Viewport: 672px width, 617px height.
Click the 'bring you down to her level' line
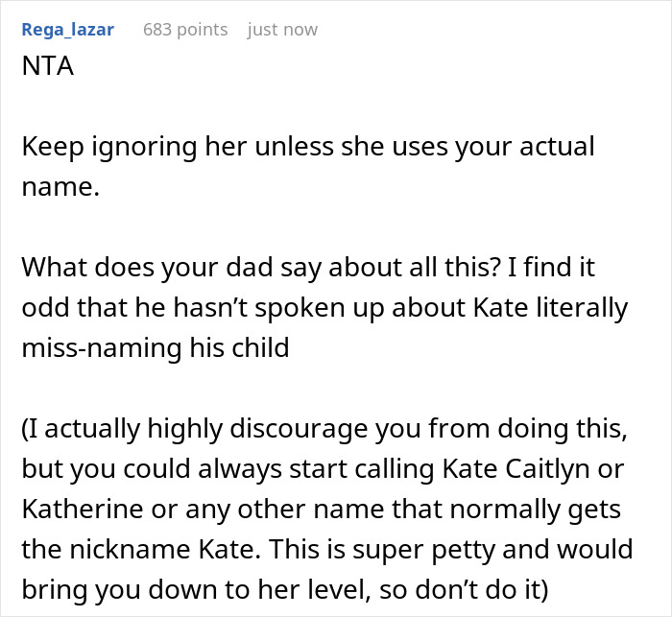[x=285, y=590]
